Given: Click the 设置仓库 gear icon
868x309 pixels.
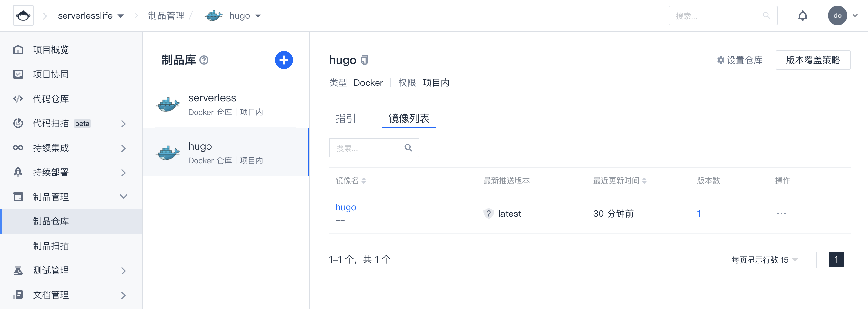Looking at the screenshot, I should tap(721, 60).
